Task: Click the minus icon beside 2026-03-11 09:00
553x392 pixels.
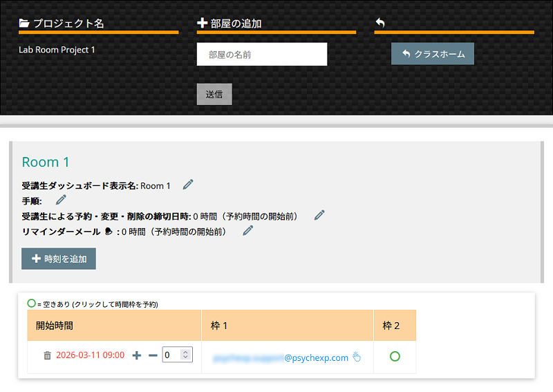Action: pyautogui.click(x=153, y=355)
